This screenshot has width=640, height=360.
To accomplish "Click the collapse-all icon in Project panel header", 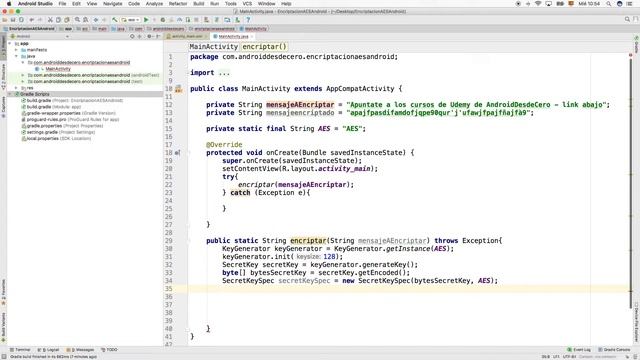I will tap(140, 36).
